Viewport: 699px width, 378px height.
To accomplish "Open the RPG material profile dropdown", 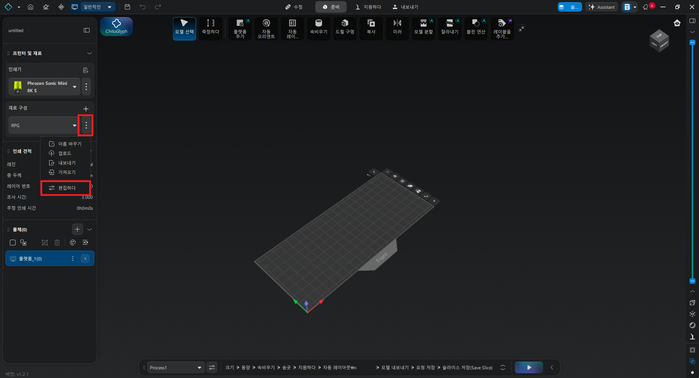I will tap(43, 125).
